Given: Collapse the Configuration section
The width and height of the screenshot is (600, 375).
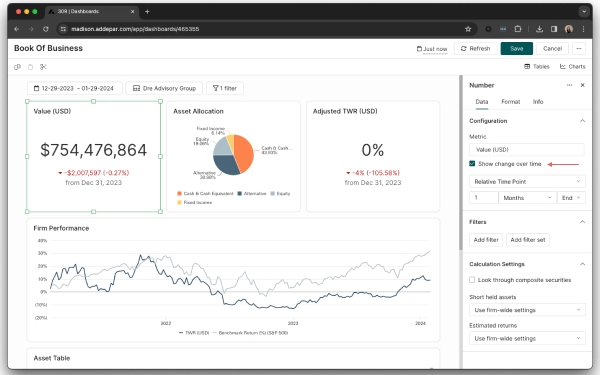Looking at the screenshot, I should (582, 121).
